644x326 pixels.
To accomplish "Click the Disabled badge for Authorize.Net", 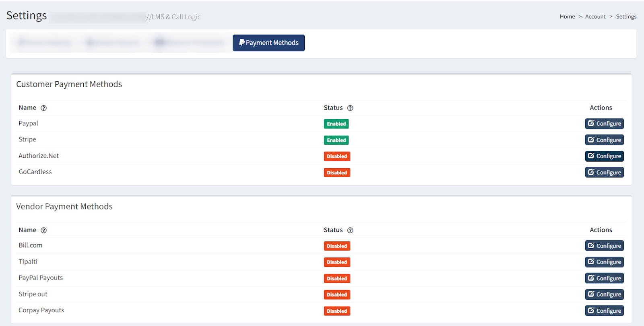I will 337,156.
